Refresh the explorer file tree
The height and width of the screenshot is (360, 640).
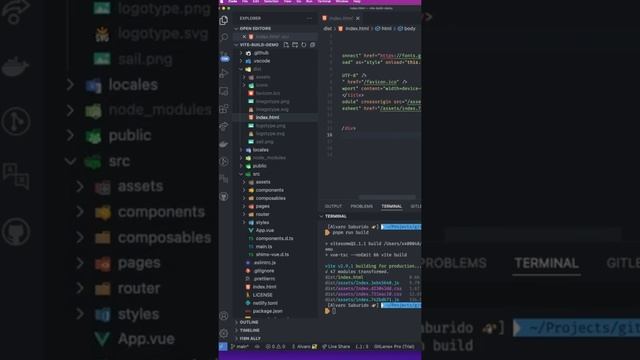pos(304,44)
